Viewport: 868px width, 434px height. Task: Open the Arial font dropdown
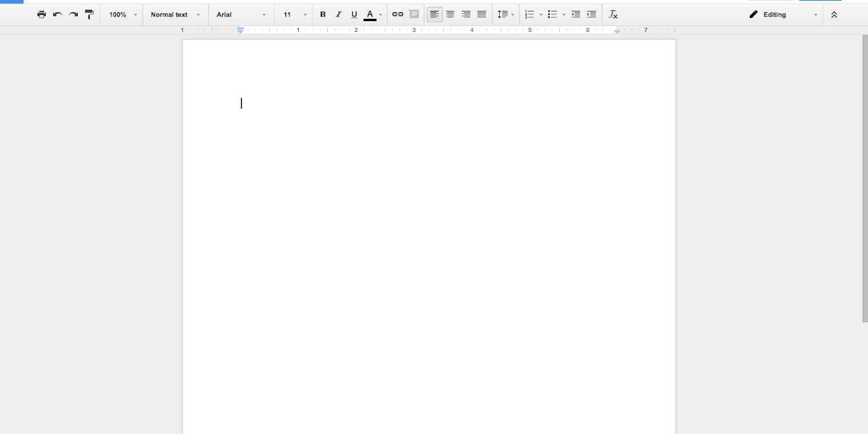pos(241,14)
